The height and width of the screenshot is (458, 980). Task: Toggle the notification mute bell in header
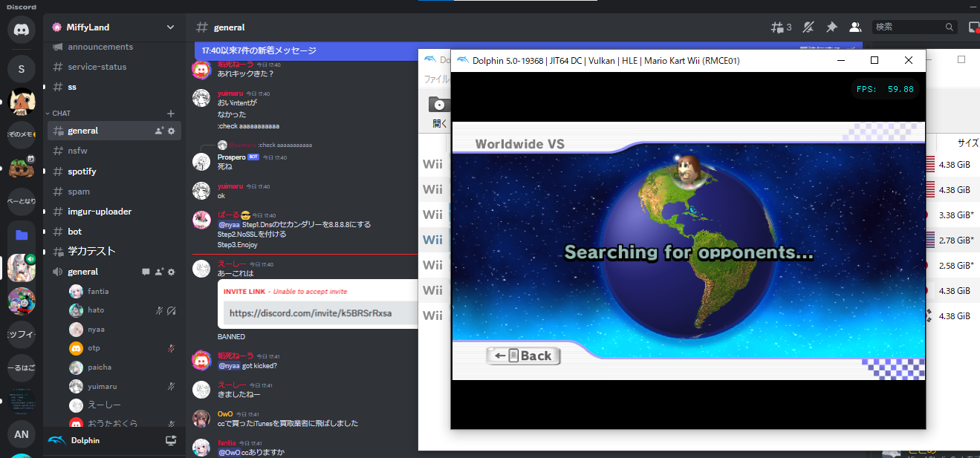pyautogui.click(x=808, y=27)
